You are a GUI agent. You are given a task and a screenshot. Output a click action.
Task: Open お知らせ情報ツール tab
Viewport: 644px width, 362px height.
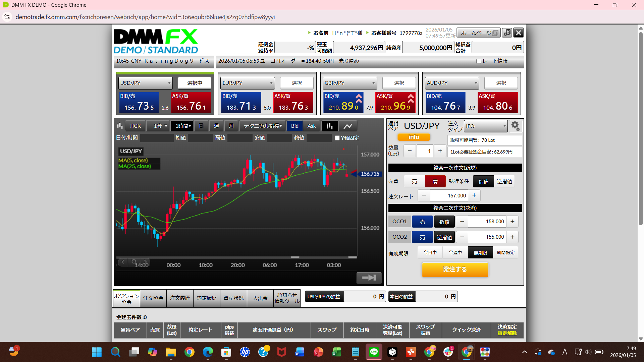point(287,298)
